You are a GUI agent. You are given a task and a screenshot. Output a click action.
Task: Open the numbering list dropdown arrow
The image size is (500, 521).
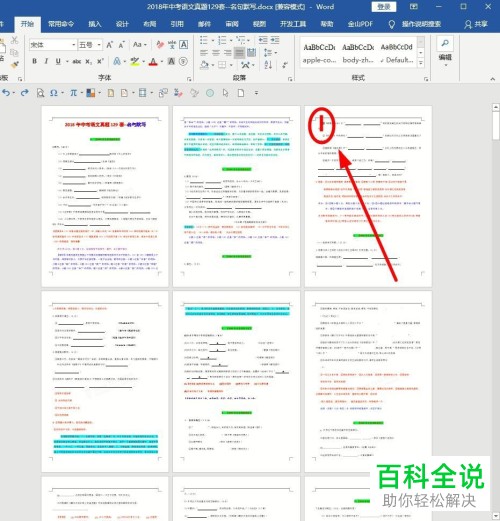coord(231,40)
